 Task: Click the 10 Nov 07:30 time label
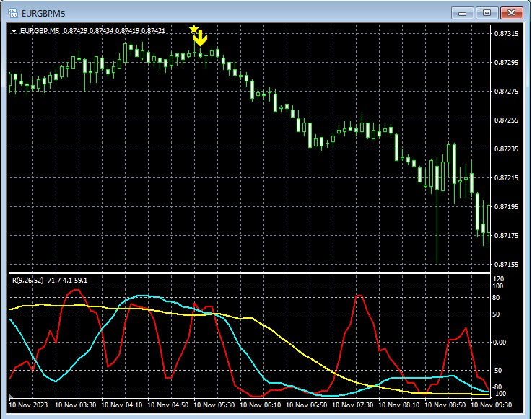[x=352, y=405]
